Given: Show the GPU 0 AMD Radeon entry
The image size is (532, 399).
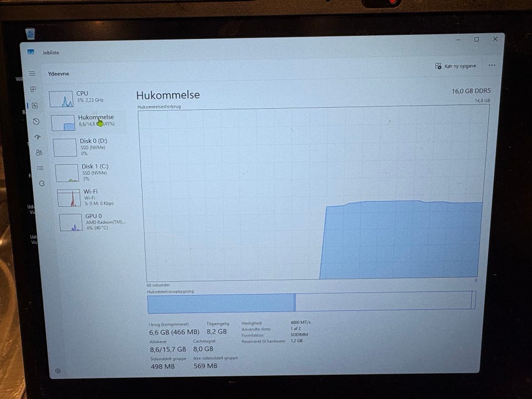Looking at the screenshot, I should pos(94,222).
